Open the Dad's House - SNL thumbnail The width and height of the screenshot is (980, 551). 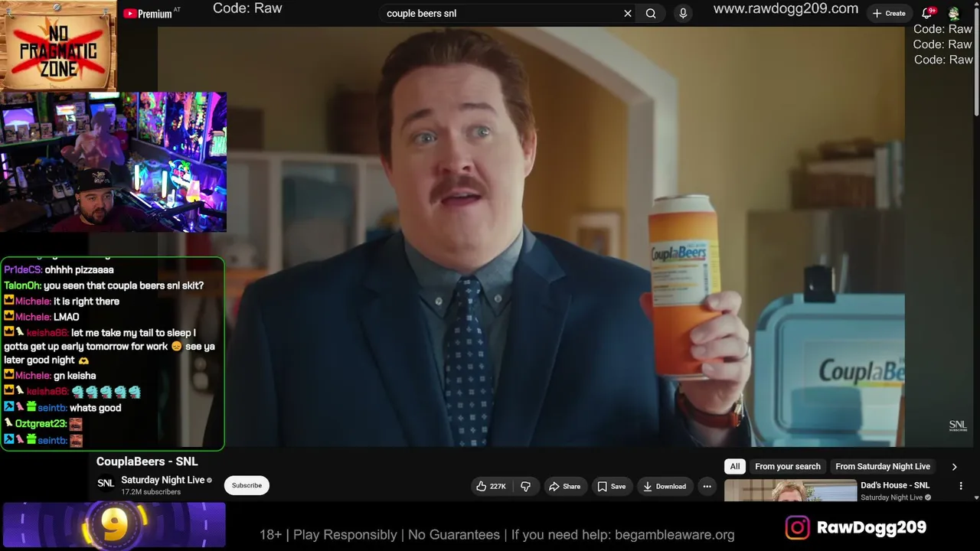(x=790, y=491)
